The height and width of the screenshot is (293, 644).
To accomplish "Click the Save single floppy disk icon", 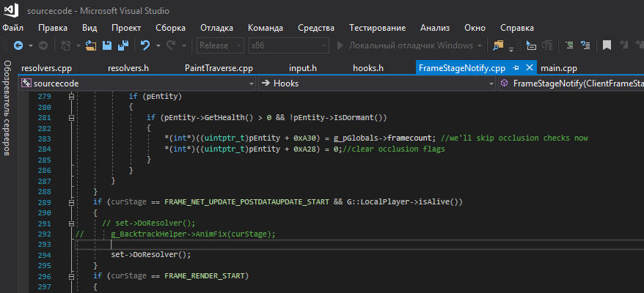I will [x=107, y=45].
